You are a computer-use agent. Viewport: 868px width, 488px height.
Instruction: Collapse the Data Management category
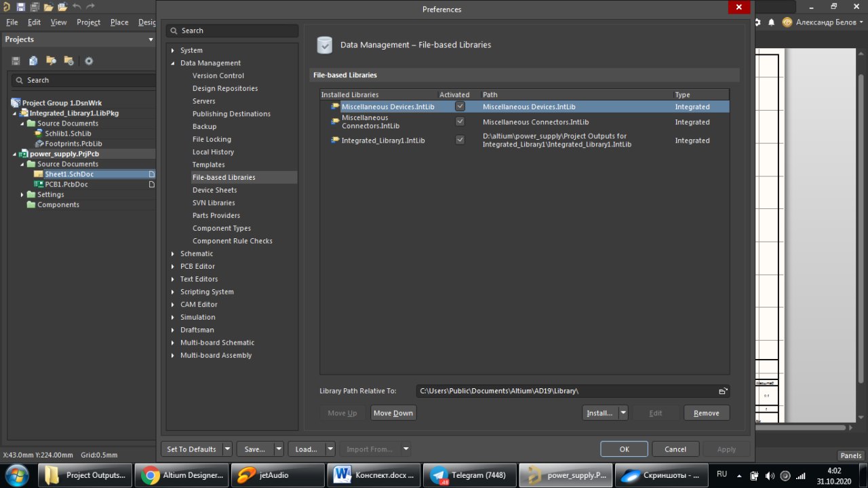pyautogui.click(x=173, y=63)
